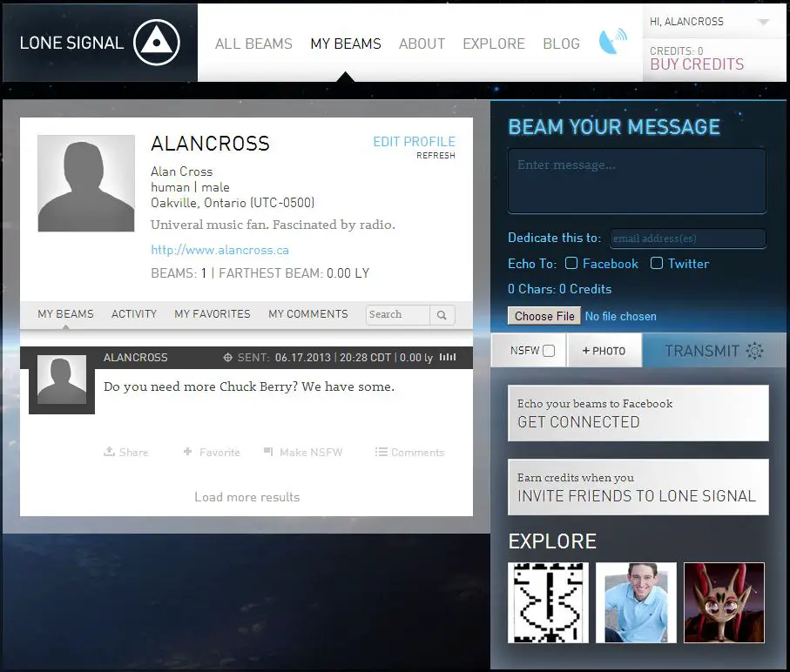Viewport: 790px width, 672px height.
Task: Click the ALANCROSS name on beam header
Action: click(136, 358)
